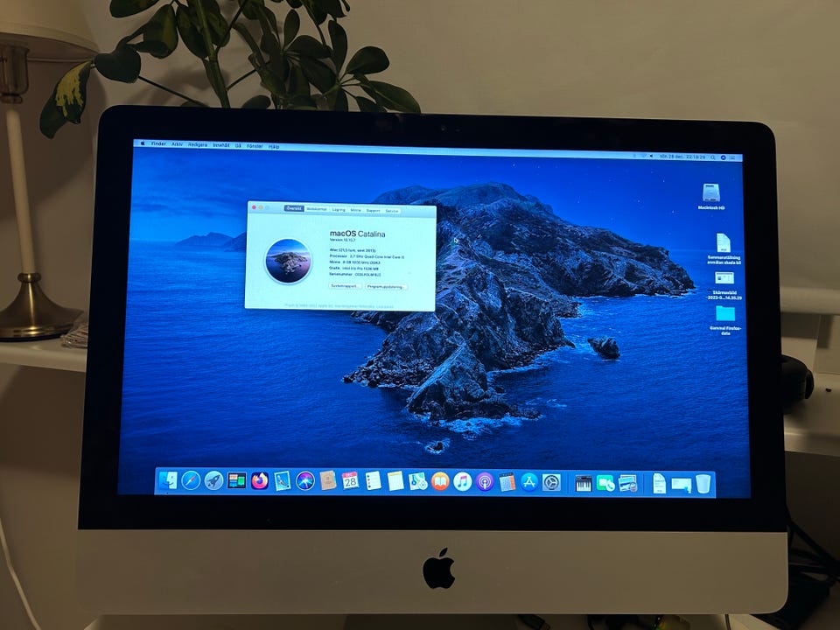Screen dimensions: 840x630
Task: Open Notification Center in menu bar
Action: pyautogui.click(x=734, y=158)
